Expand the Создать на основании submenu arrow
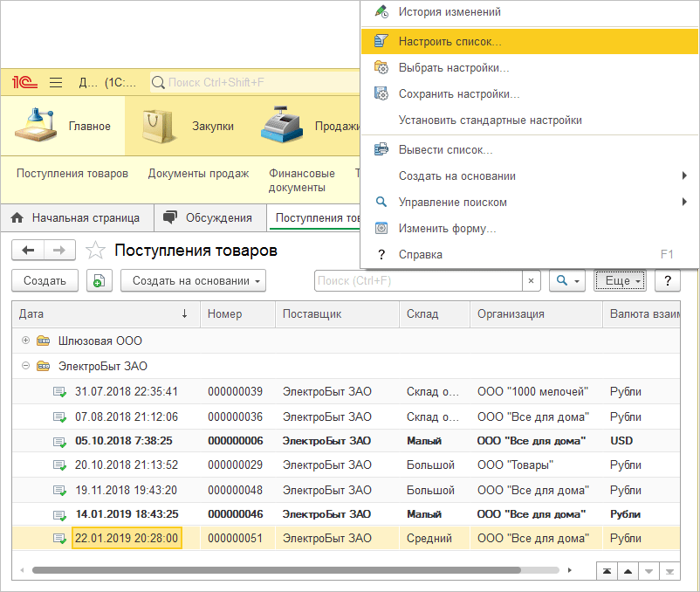700x592 pixels. tap(684, 176)
